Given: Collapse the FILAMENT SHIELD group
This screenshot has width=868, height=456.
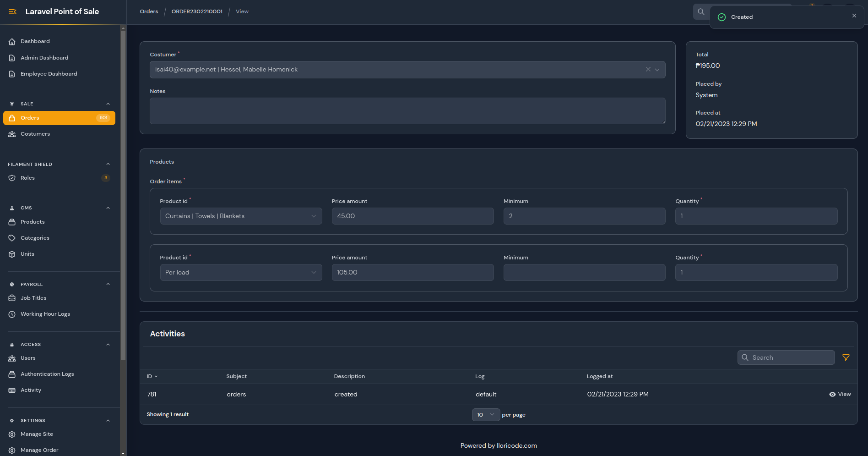Looking at the screenshot, I should [108, 164].
